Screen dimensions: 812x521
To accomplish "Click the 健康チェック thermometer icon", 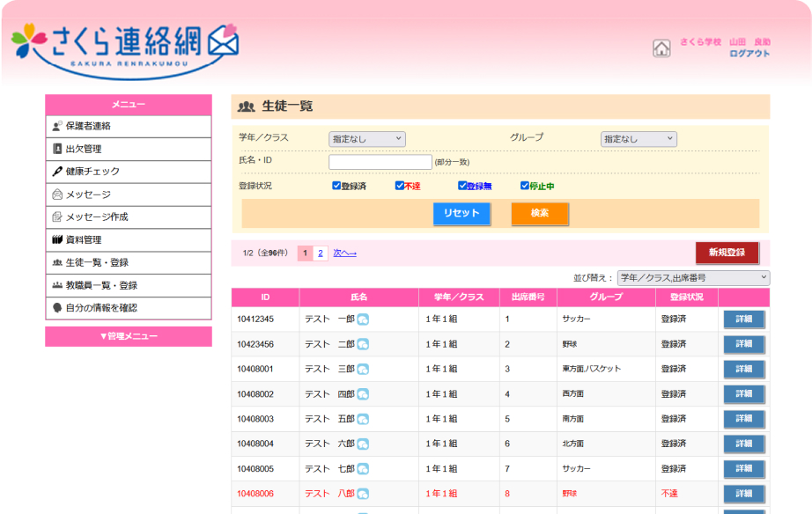I will [x=57, y=172].
